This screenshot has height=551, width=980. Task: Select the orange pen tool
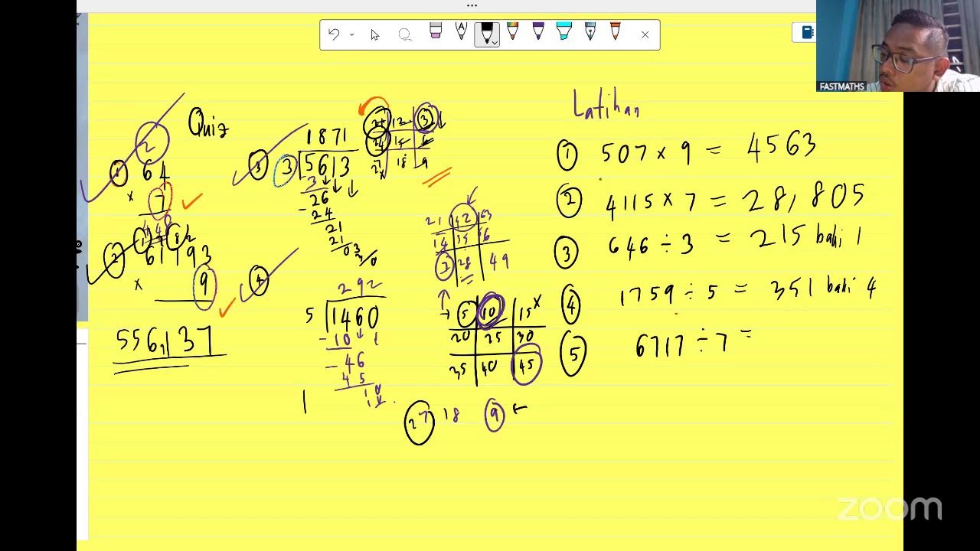[615, 31]
